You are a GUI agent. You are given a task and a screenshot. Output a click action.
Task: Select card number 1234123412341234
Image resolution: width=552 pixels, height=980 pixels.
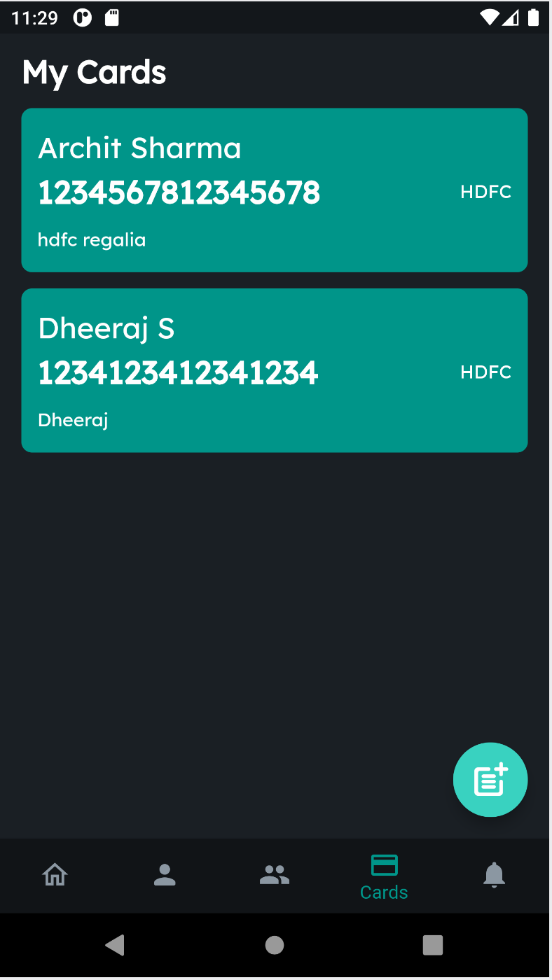tap(179, 373)
